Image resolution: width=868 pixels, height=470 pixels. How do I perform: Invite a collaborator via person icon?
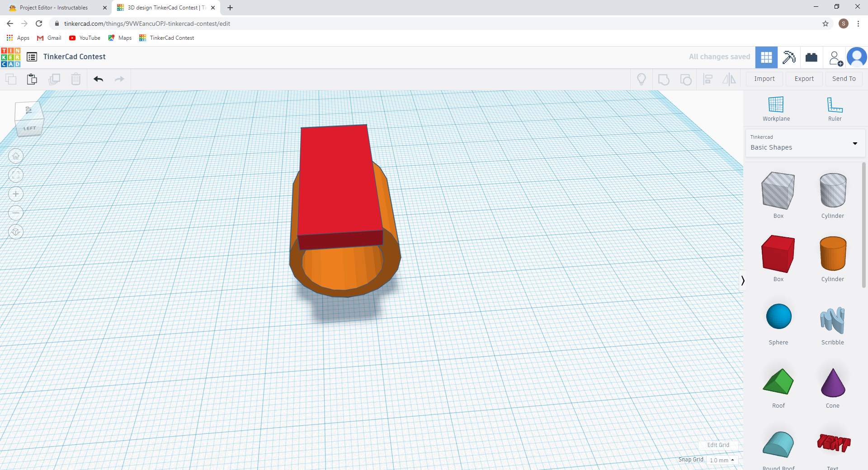tap(835, 58)
